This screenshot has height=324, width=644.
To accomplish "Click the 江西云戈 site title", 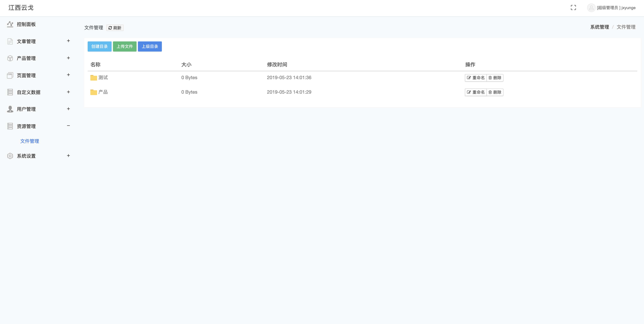I will (x=21, y=8).
